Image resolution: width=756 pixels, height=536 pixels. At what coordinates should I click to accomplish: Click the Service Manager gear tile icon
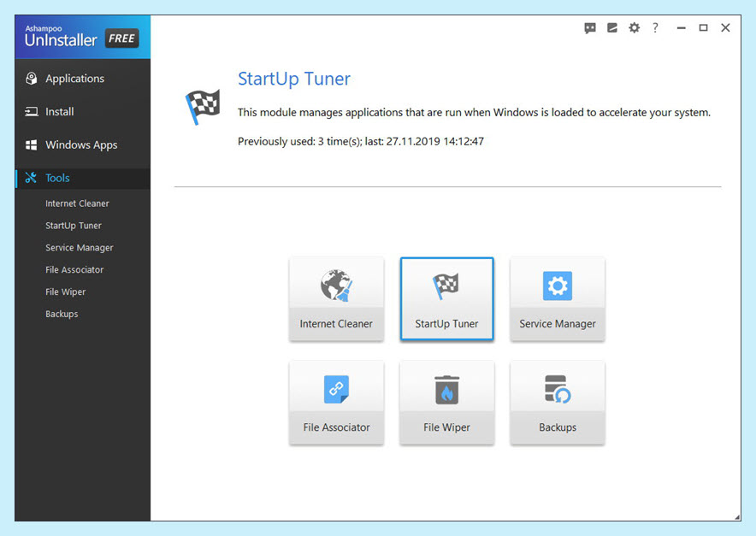[558, 286]
